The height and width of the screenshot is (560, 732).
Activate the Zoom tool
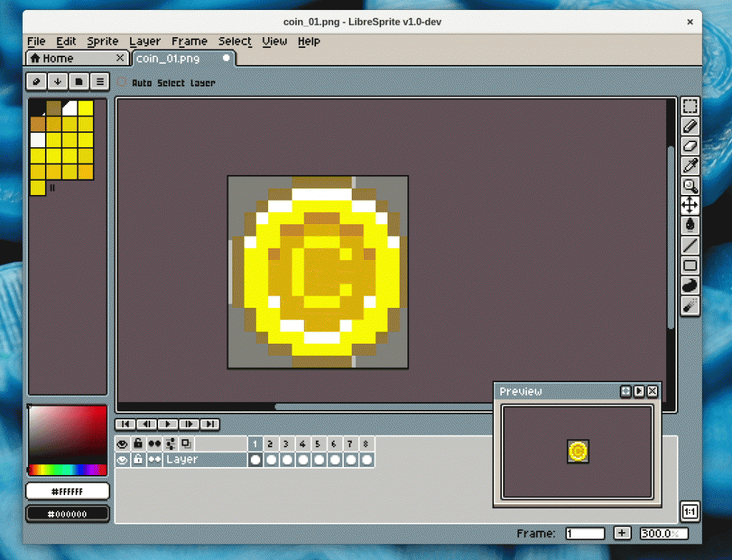pyautogui.click(x=690, y=186)
